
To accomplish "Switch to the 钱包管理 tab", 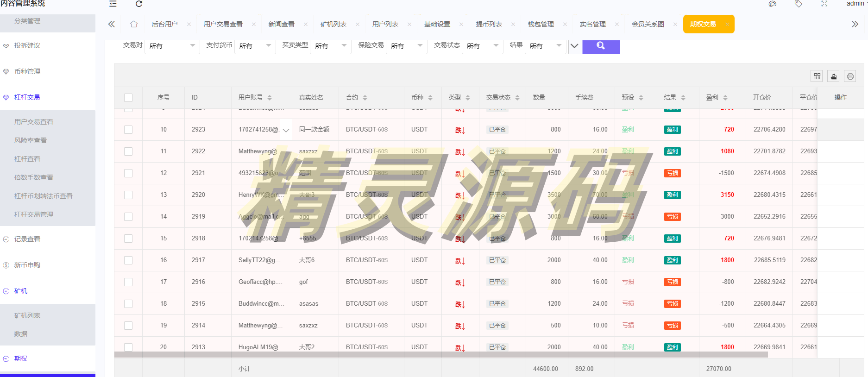I will click(541, 24).
